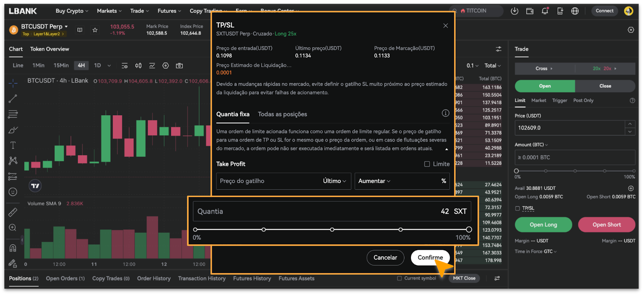644x295 pixels.
Task: Select the ruler measure tool
Action: 13,212
